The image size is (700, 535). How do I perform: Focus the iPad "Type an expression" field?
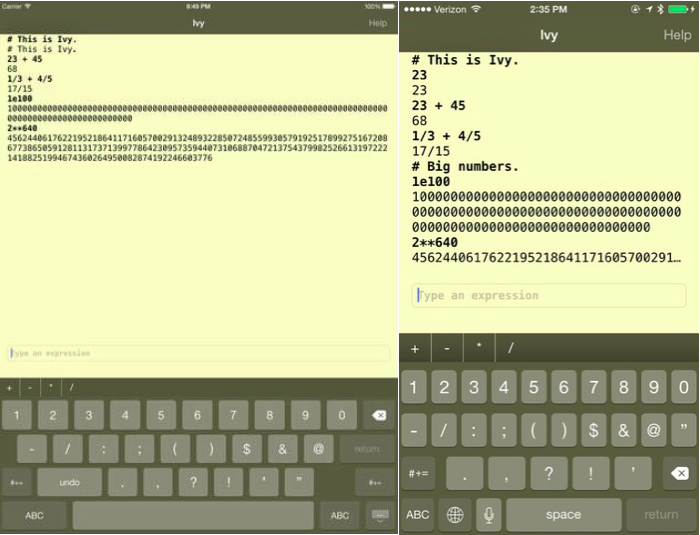point(198,353)
